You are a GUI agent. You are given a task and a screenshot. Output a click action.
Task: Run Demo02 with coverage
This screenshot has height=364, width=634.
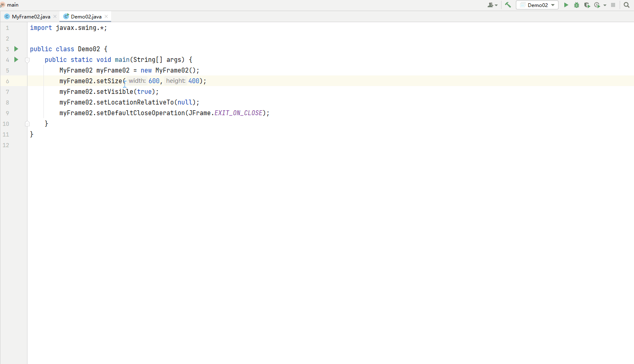587,5
